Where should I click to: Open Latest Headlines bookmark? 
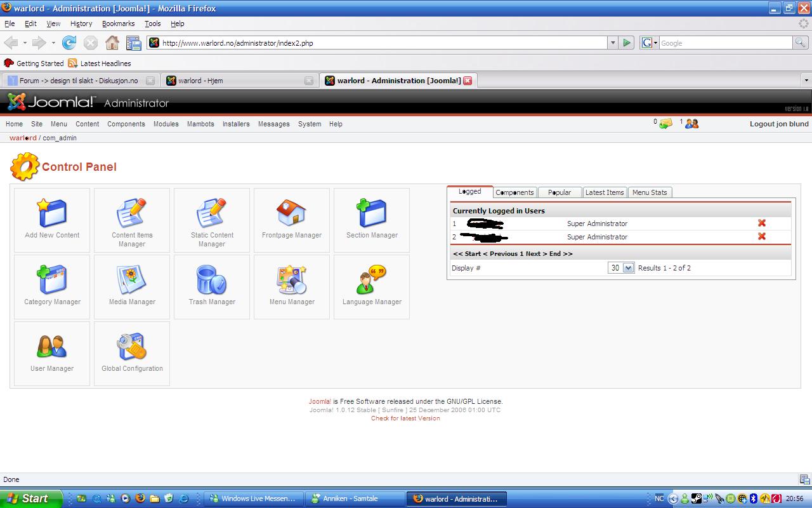(x=100, y=63)
